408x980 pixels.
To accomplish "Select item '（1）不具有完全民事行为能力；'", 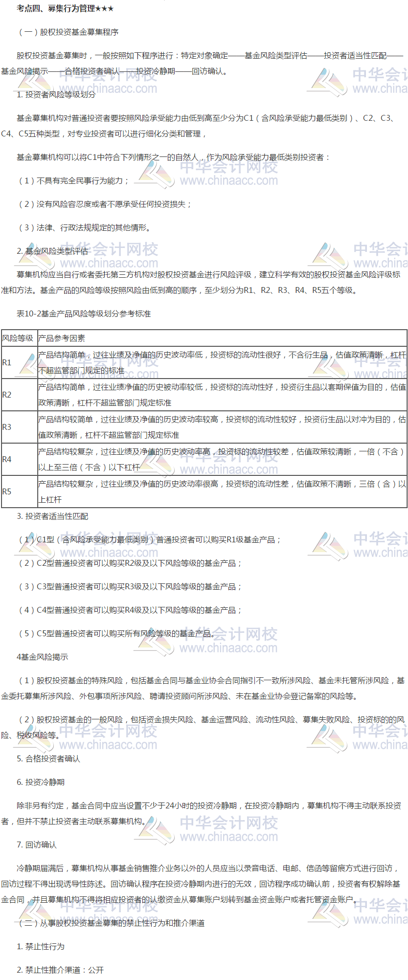I will [x=73, y=180].
